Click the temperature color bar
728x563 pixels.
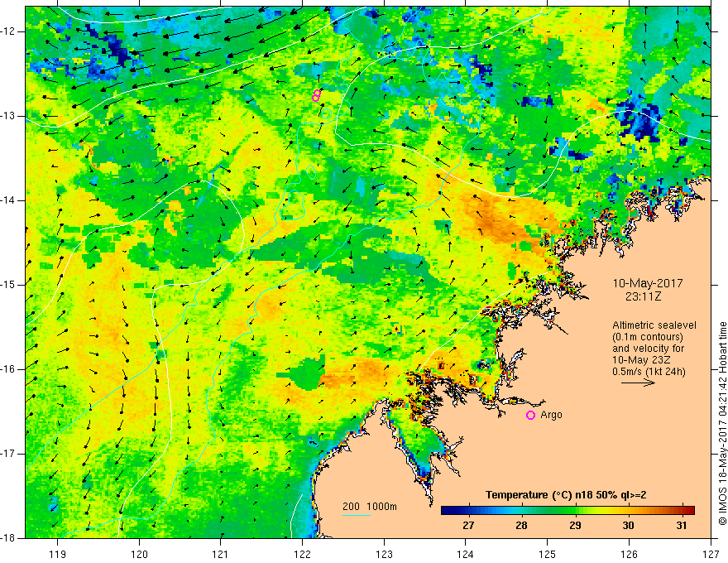pos(568,510)
